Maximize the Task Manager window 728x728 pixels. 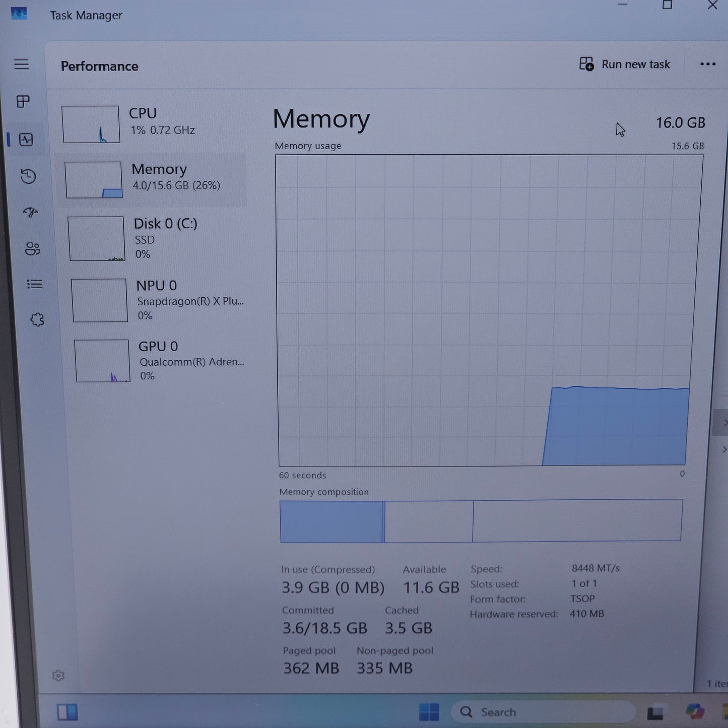[x=667, y=5]
